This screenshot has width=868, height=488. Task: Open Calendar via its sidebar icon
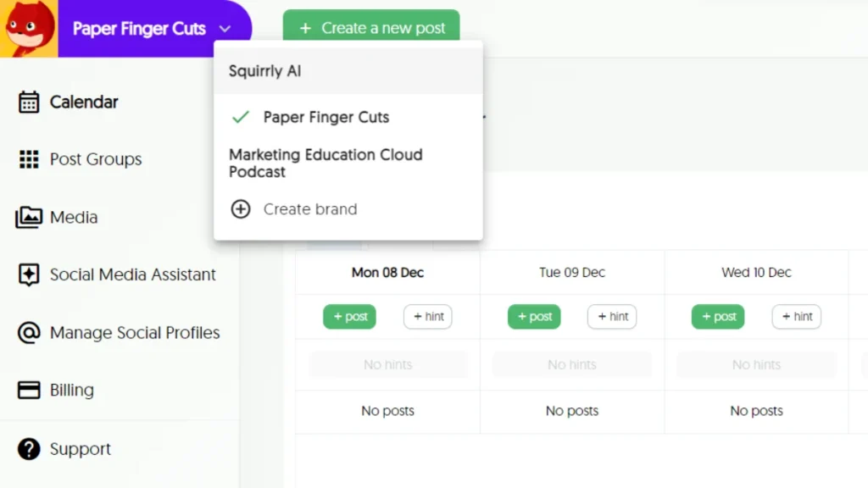point(29,103)
